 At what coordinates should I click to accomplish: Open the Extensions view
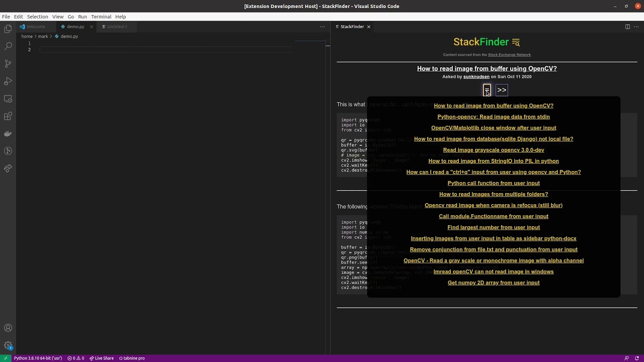pos(8,117)
